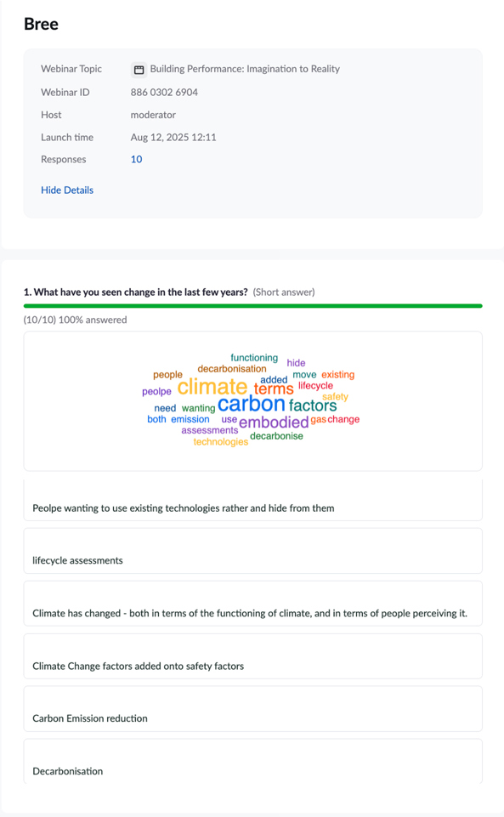
Task: Click 'embodied' in the word cloud
Action: tap(274, 422)
